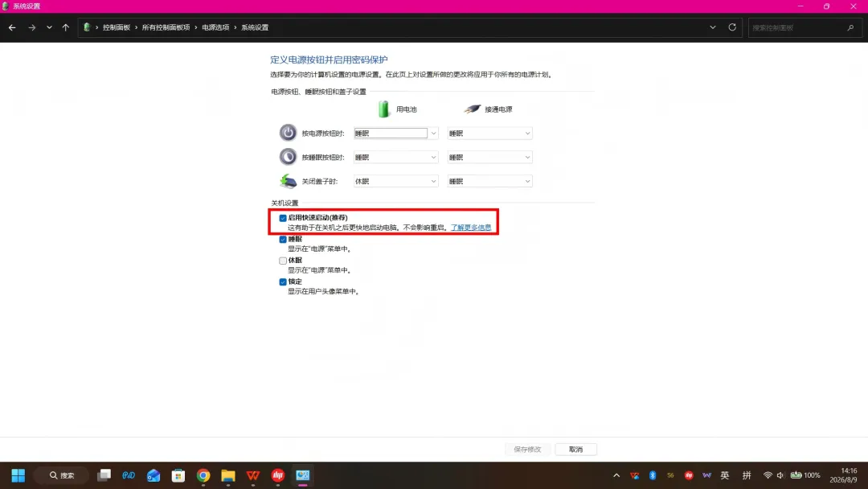Open 按睡眠按钮时 battery dropdown
This screenshot has height=489, width=868.
[x=395, y=158]
